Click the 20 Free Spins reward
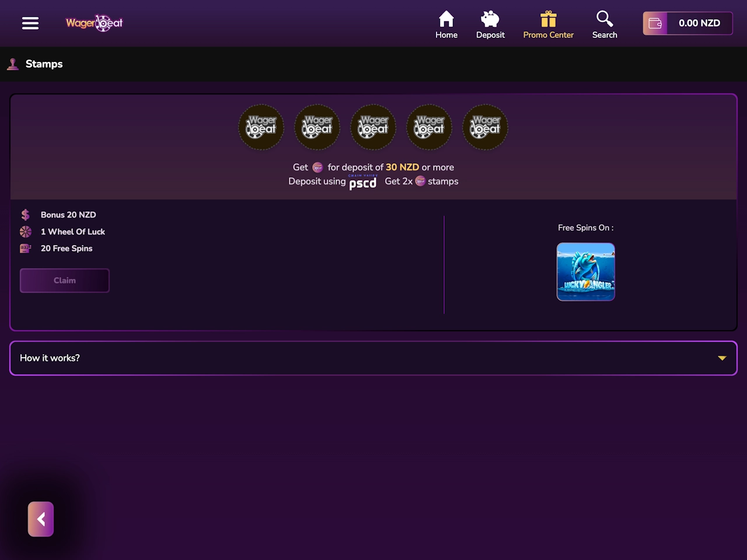The height and width of the screenshot is (560, 747). pos(67,249)
